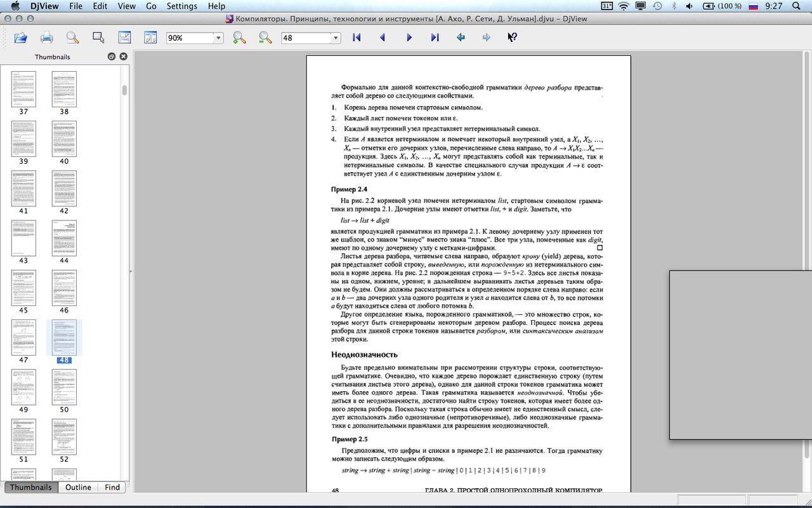Click the menu bar clock 9:27
The width and height of the screenshot is (812, 508).
[x=774, y=6]
